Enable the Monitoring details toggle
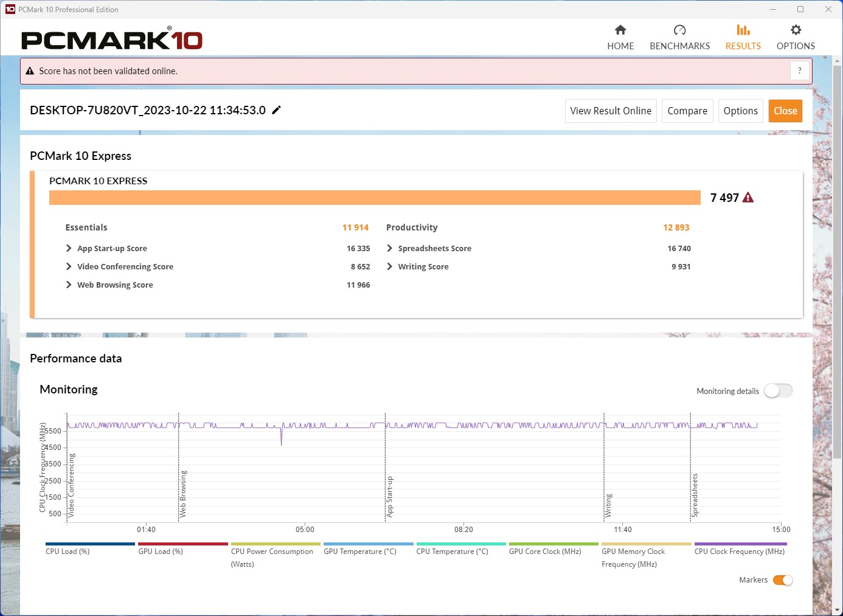Screen dimensions: 843x616 [778, 391]
